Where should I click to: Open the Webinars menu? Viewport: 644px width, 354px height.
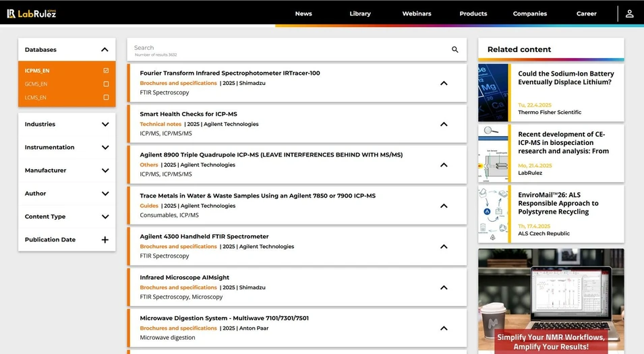(417, 13)
